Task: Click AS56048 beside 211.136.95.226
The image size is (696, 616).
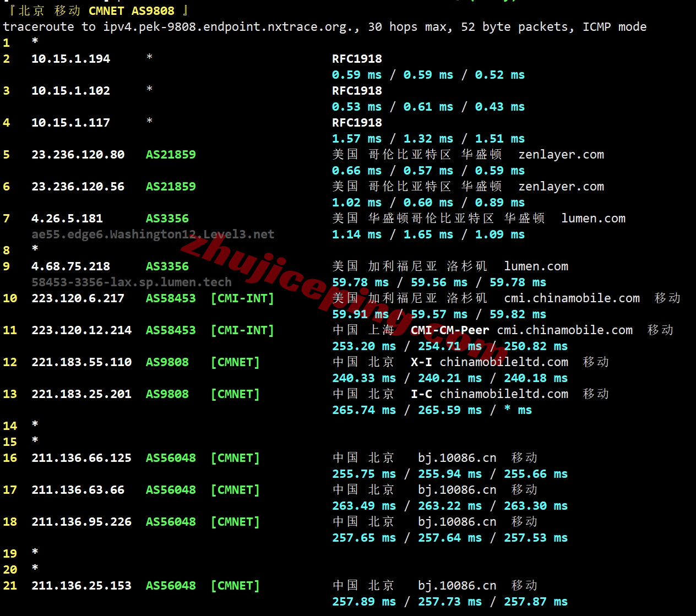Action: [x=171, y=522]
